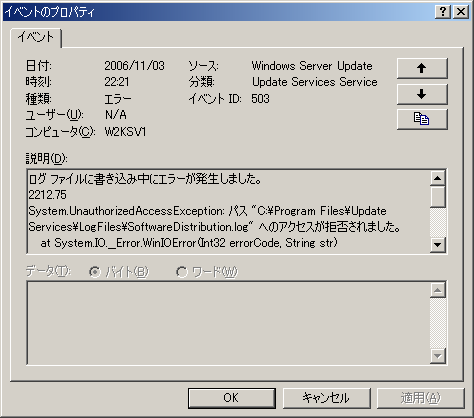The image size is (474, 418).
Task: Click data box scrollbar down arrow
Action: pos(438,356)
